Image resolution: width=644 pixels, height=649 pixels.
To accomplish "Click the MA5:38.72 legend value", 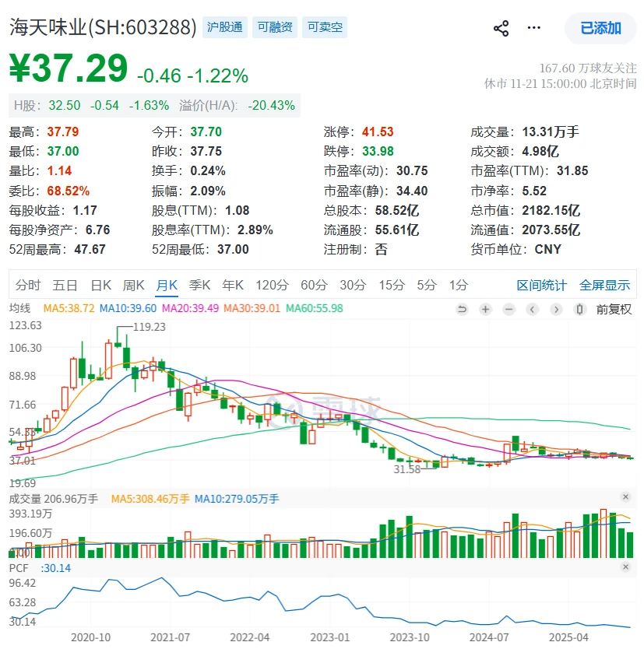I will pyautogui.click(x=69, y=308).
